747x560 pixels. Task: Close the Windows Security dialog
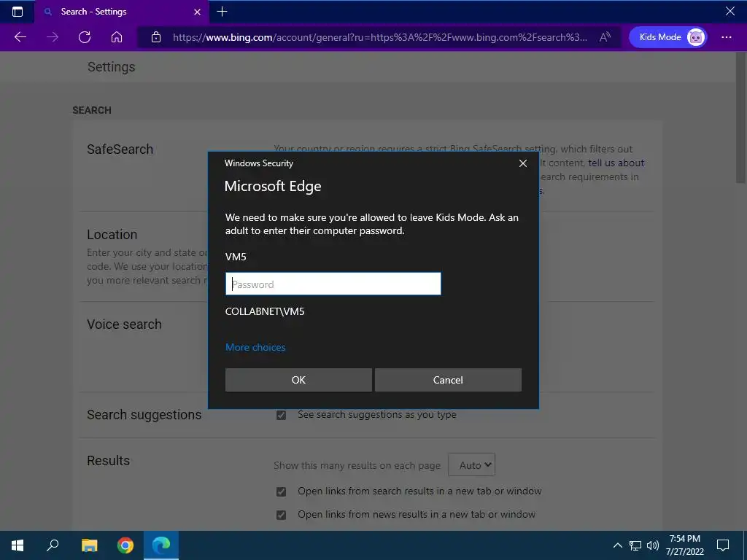pos(522,163)
